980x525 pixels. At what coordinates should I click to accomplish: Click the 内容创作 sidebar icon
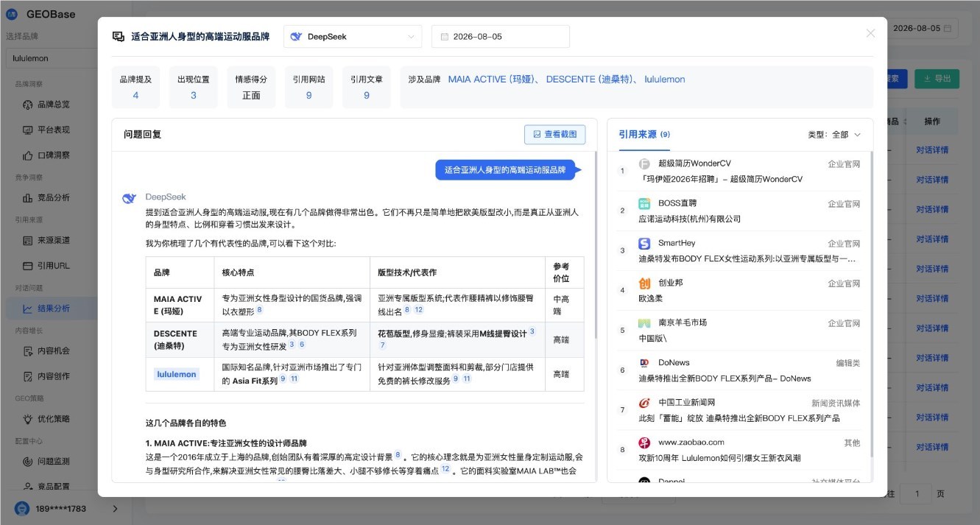tap(27, 376)
